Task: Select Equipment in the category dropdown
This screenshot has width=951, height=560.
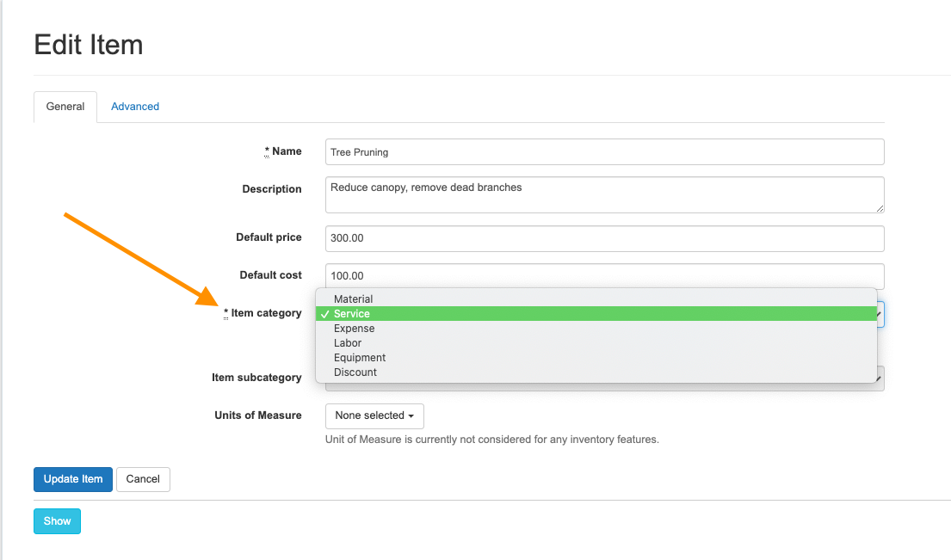Action: 360,358
